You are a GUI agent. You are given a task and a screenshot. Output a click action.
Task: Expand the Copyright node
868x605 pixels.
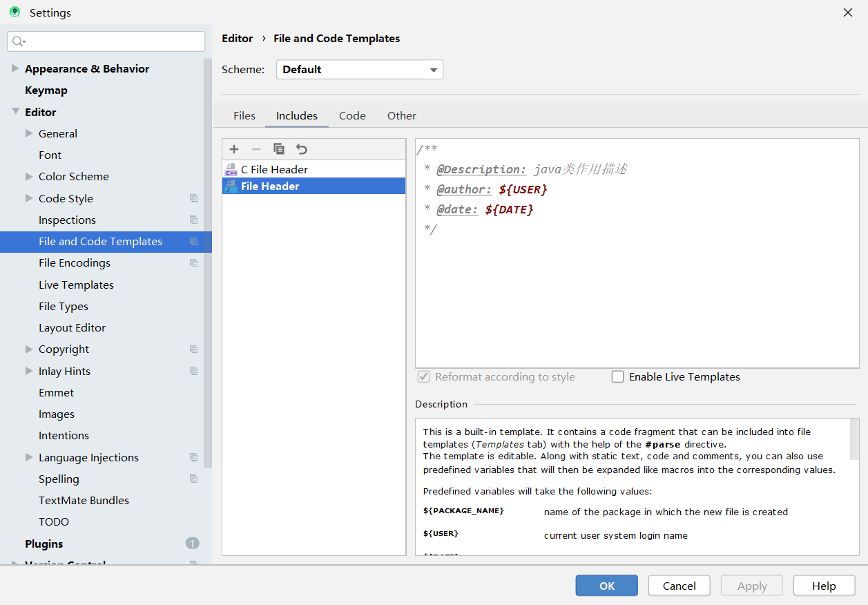[x=29, y=349]
